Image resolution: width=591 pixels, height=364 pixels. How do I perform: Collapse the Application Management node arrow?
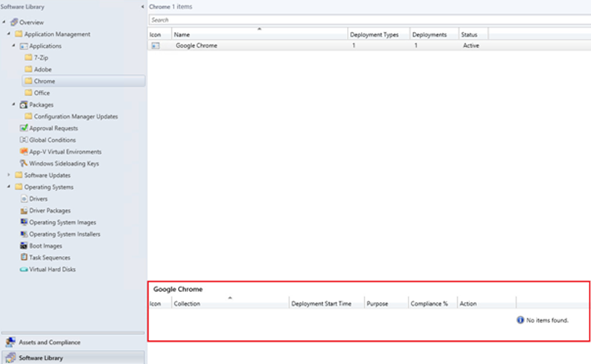[x=9, y=33]
